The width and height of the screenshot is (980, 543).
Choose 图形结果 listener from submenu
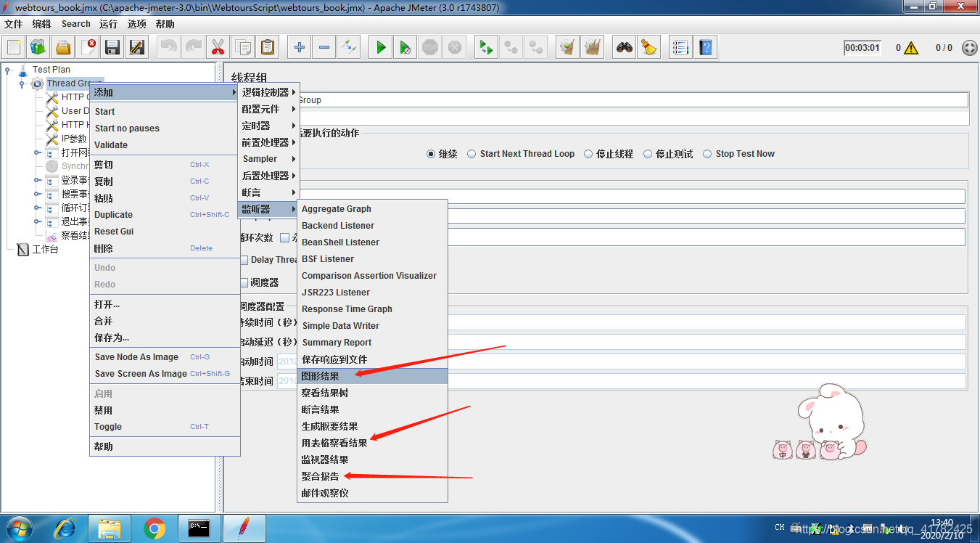pyautogui.click(x=372, y=376)
